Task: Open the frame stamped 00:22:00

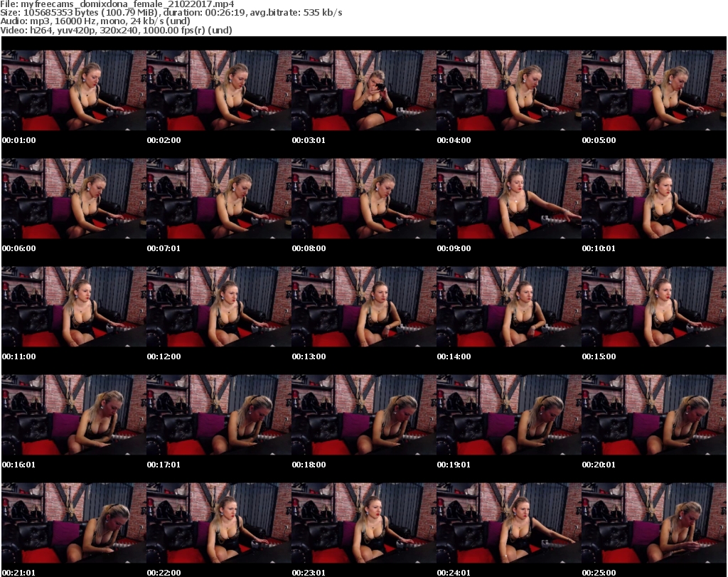Action: 219,524
